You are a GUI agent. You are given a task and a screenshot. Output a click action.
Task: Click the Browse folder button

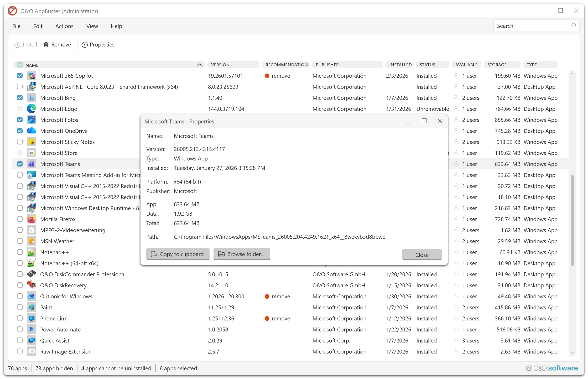tap(242, 254)
